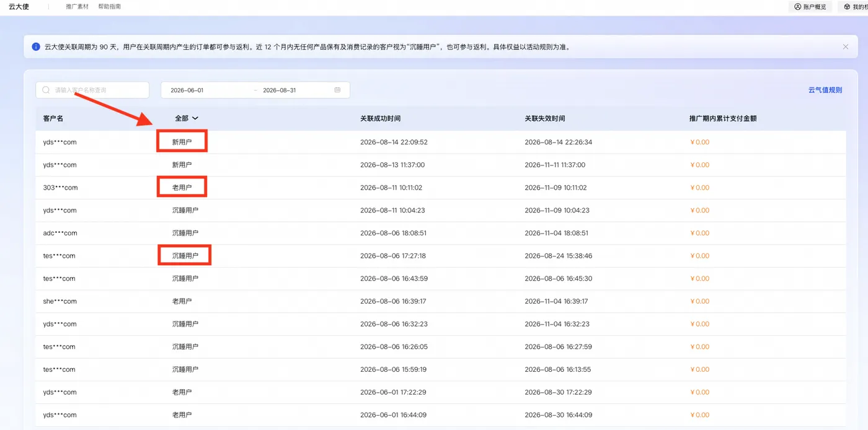Image resolution: width=868 pixels, height=430 pixels.
Task: Click expiry time 2026-11-04 16:39:17
Action: pyautogui.click(x=556, y=301)
